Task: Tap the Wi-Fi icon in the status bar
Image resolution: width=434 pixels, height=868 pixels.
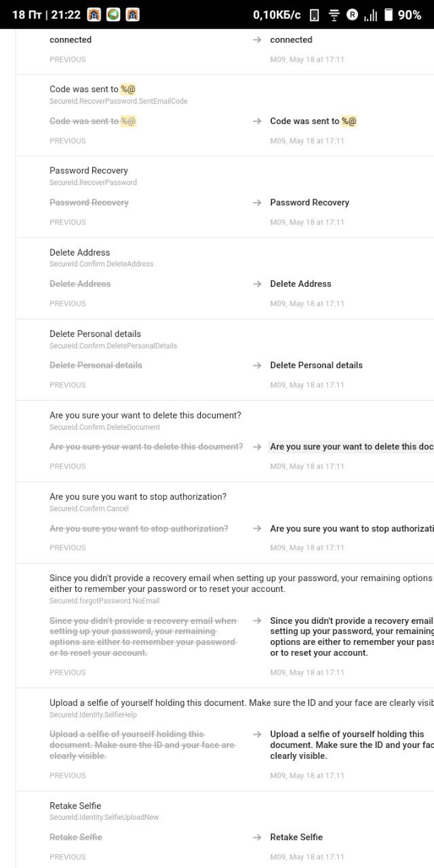Action: [334, 15]
